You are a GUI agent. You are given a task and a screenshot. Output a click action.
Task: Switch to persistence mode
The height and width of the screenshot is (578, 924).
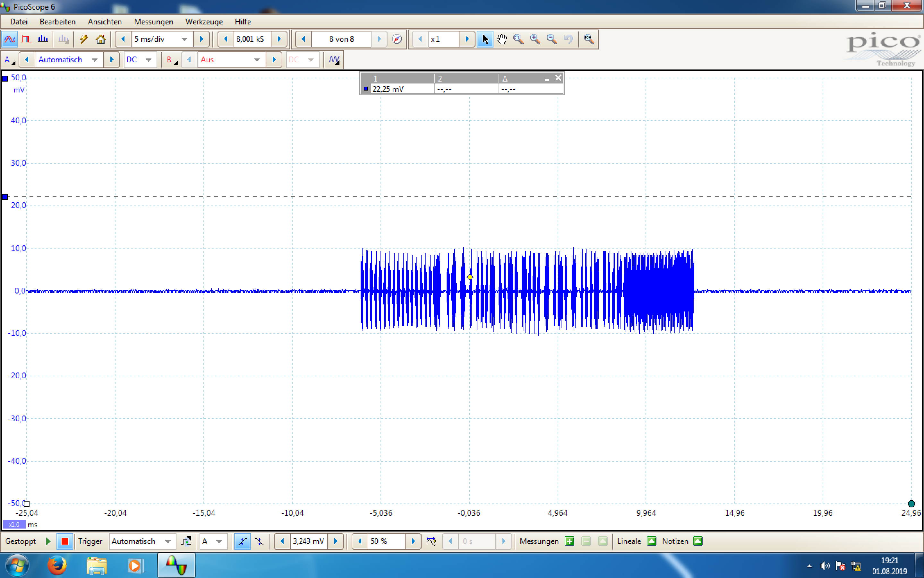click(26, 39)
